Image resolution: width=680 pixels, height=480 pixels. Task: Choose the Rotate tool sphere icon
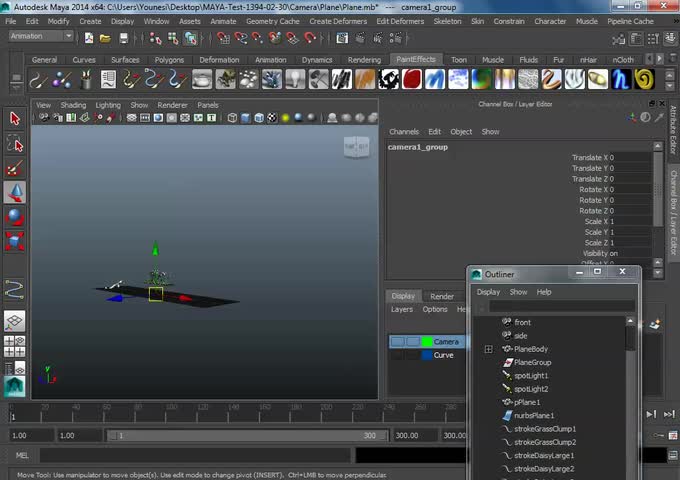tap(14, 216)
